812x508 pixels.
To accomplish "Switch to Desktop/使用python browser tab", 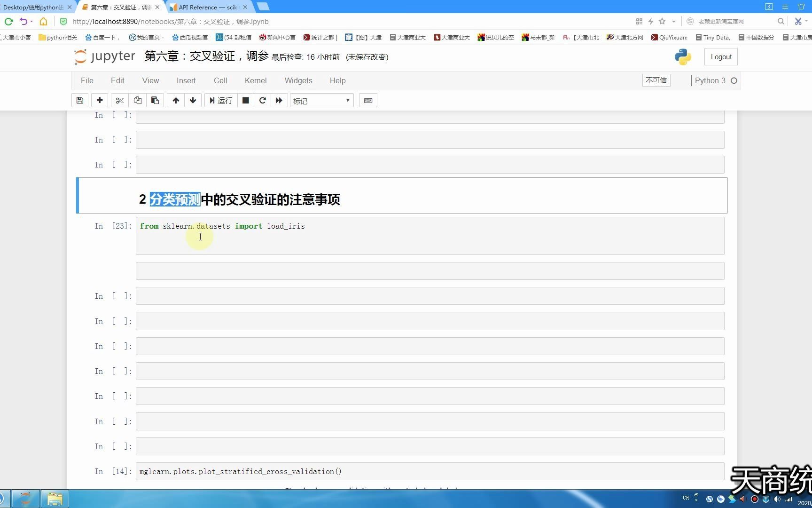I will [33, 7].
